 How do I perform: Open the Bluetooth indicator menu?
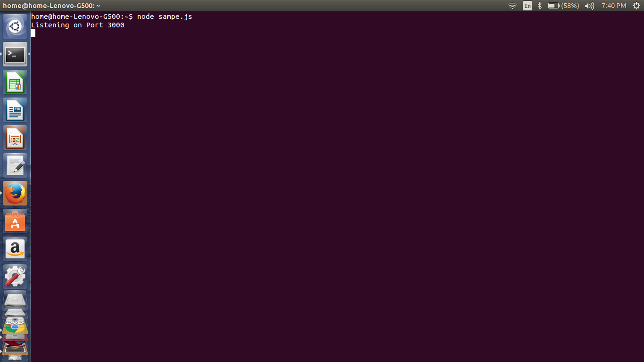click(x=540, y=6)
